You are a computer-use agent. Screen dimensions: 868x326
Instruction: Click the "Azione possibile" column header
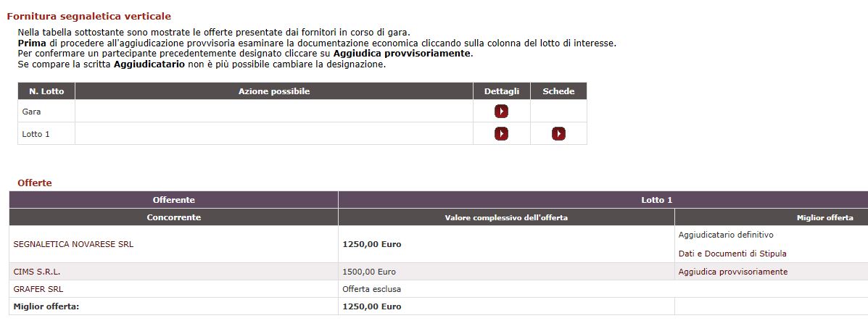click(x=274, y=91)
